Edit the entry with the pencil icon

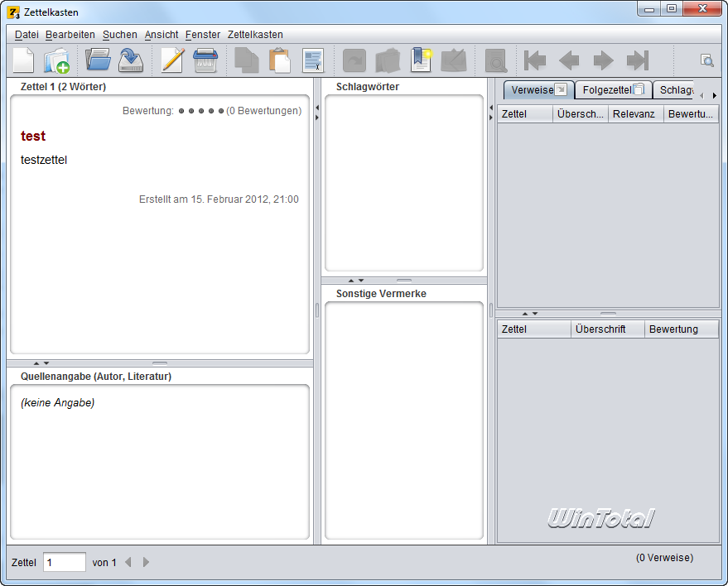pyautogui.click(x=172, y=60)
